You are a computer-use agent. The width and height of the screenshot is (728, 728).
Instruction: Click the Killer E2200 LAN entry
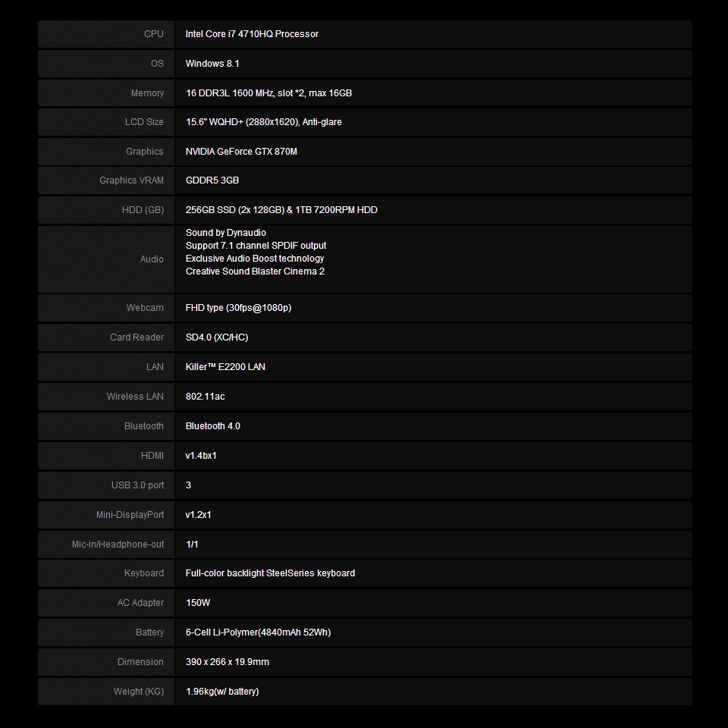point(225,367)
